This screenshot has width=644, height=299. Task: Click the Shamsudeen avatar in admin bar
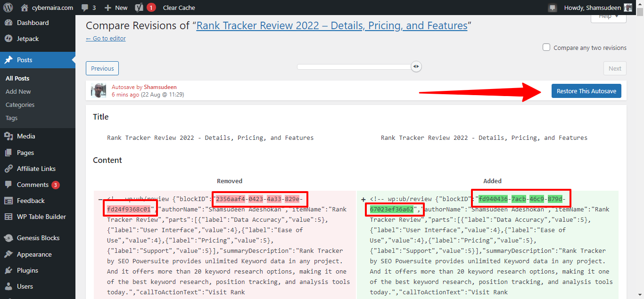pos(628,8)
